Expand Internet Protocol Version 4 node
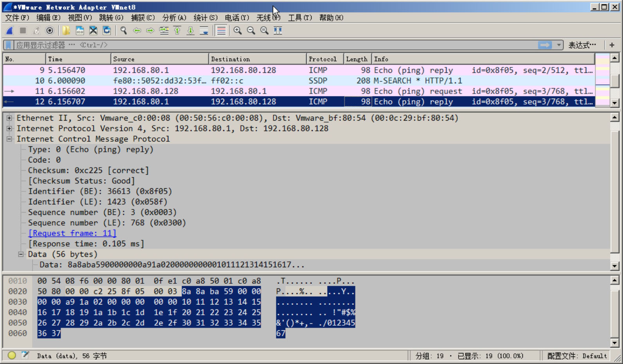 [9, 128]
